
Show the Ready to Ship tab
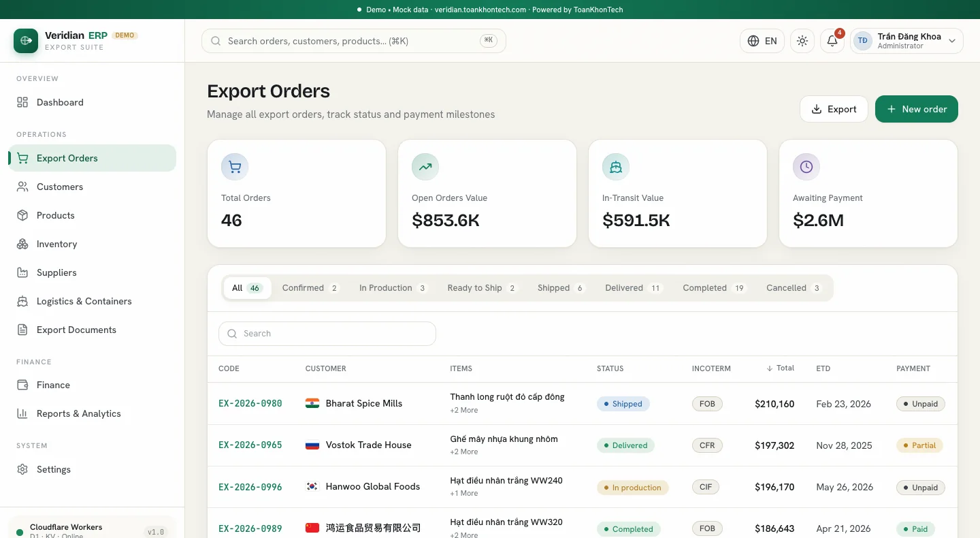[482, 288]
